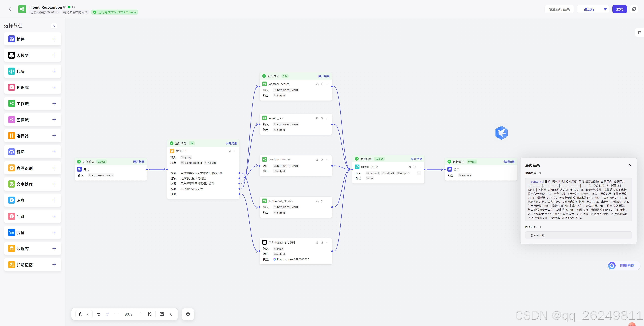Click zoom out minus in toolbar

117,314
